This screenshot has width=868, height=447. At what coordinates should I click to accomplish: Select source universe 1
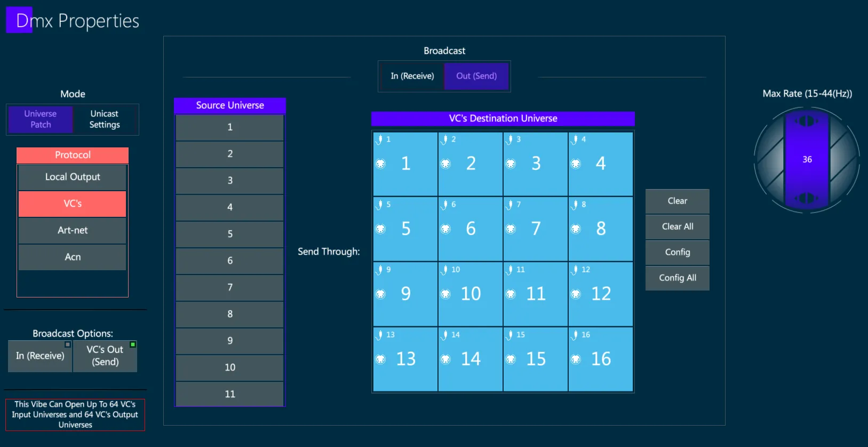(x=230, y=127)
